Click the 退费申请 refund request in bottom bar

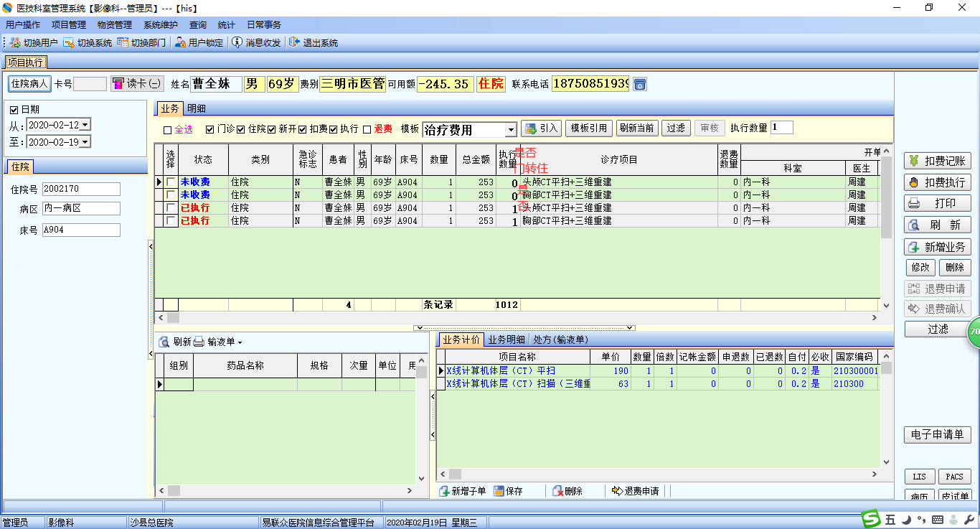pyautogui.click(x=636, y=491)
